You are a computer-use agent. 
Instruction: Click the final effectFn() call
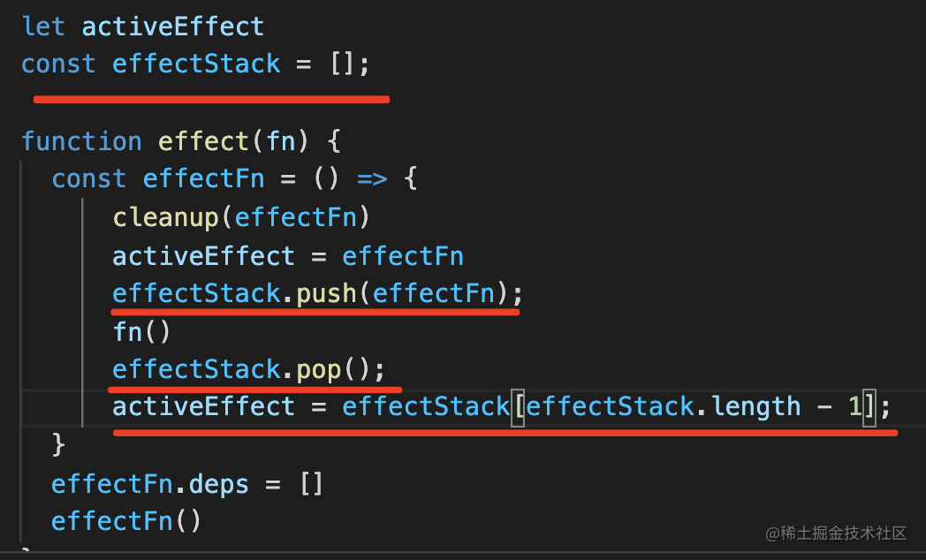click(x=126, y=521)
